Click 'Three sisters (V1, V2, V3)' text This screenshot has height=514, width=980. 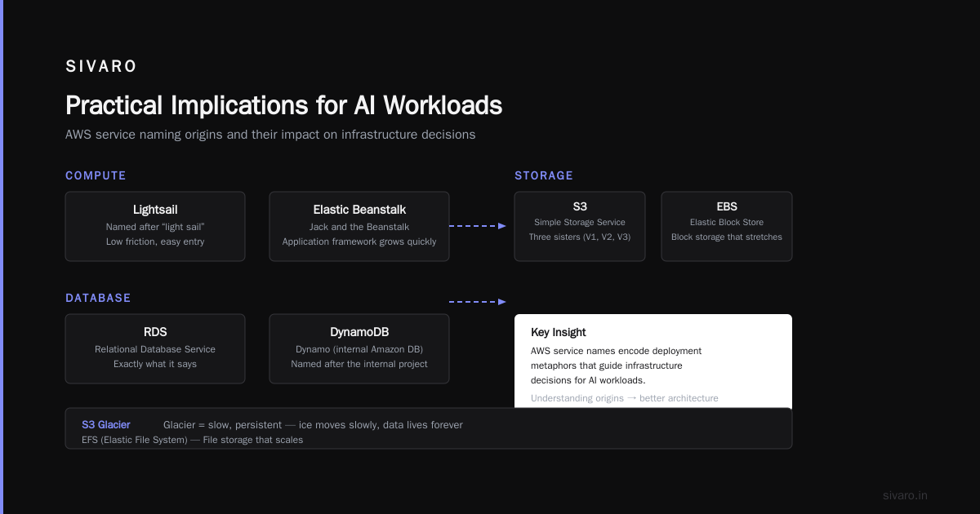[x=580, y=237]
